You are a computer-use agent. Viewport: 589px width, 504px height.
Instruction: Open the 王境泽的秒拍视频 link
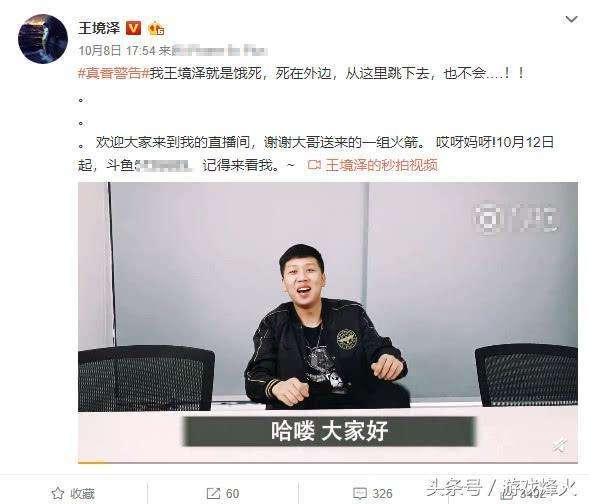381,165
